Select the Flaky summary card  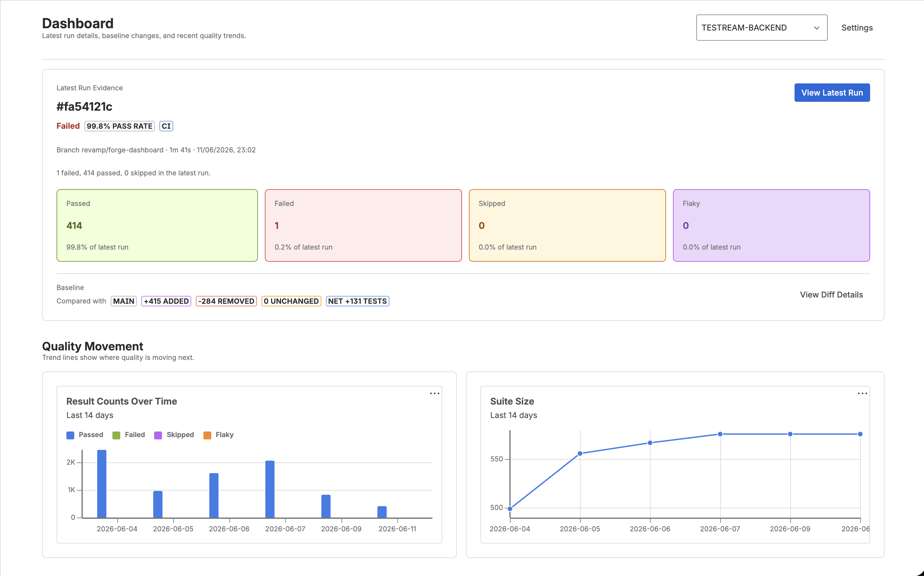click(x=771, y=225)
